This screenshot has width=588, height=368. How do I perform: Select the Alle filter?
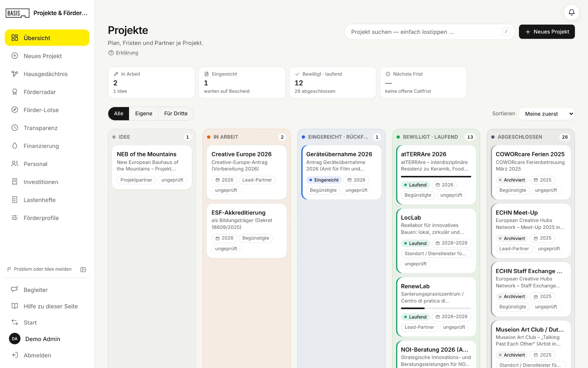[119, 114]
